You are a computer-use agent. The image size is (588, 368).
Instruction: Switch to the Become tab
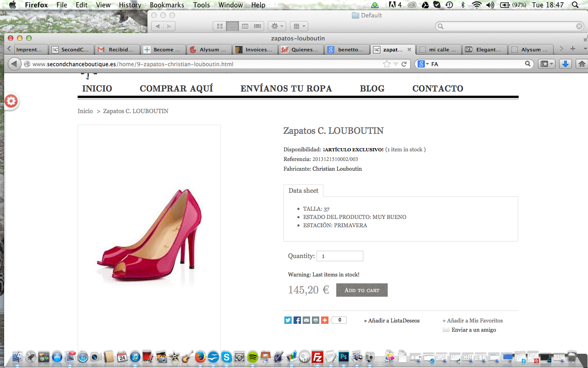coord(164,50)
